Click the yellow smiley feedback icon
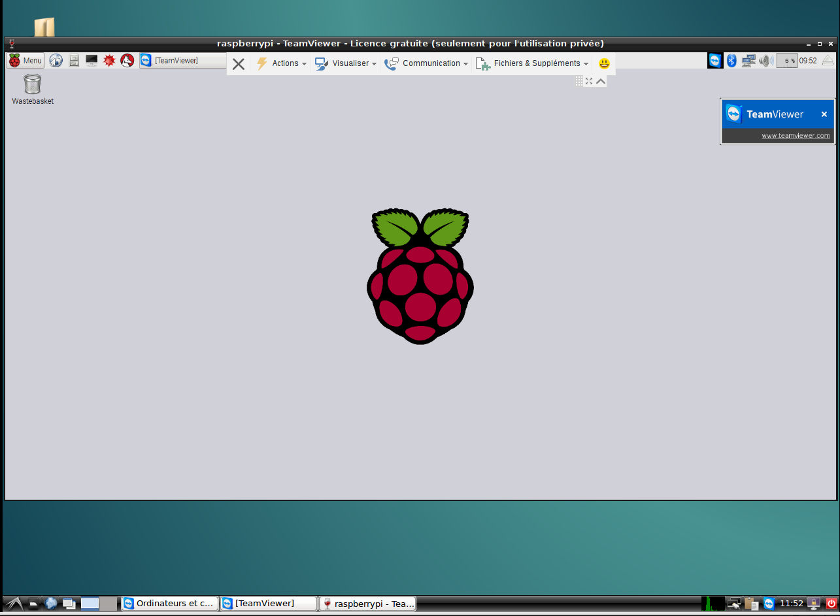The image size is (840, 616). coord(605,63)
